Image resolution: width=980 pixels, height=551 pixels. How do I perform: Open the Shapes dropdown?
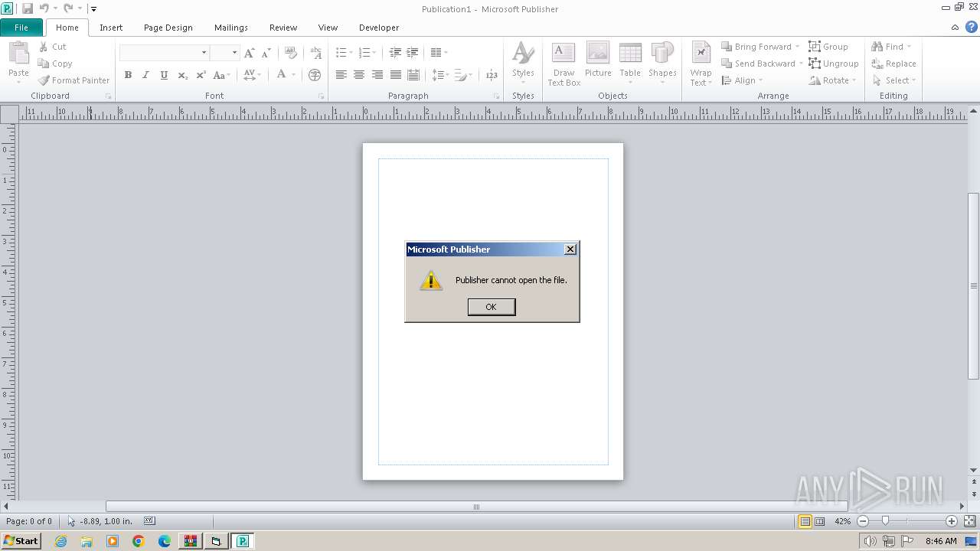(662, 64)
